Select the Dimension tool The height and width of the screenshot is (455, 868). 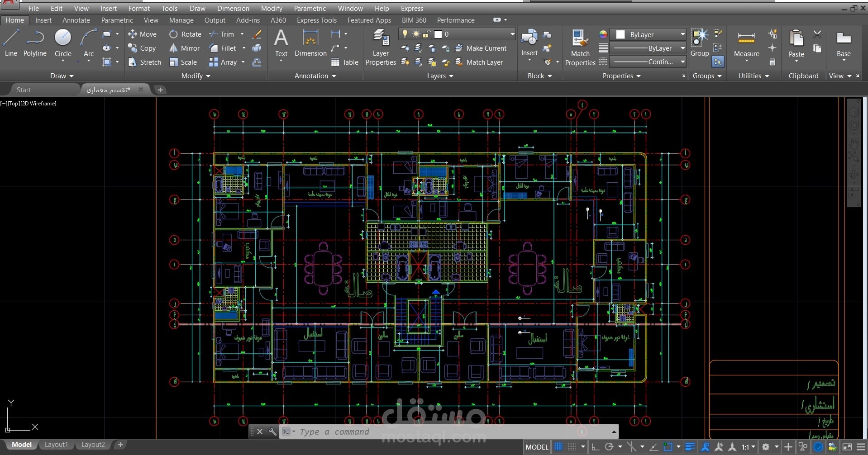310,43
